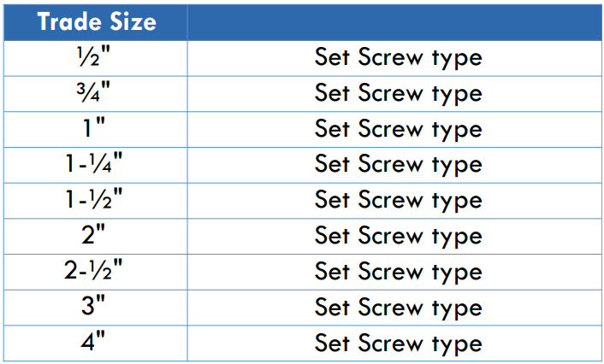The height and width of the screenshot is (364, 604).
Task: Select the 1-¼" trade size cell
Action: pos(96,165)
